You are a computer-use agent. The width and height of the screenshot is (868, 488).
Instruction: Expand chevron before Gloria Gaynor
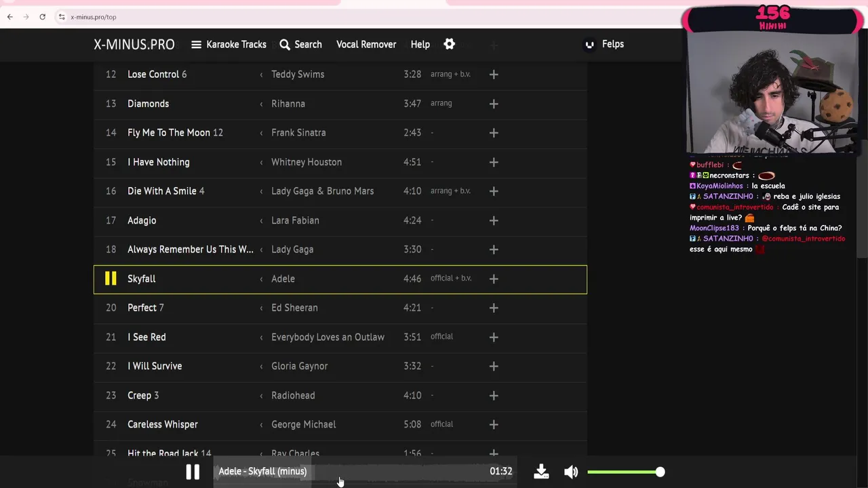pos(261,366)
